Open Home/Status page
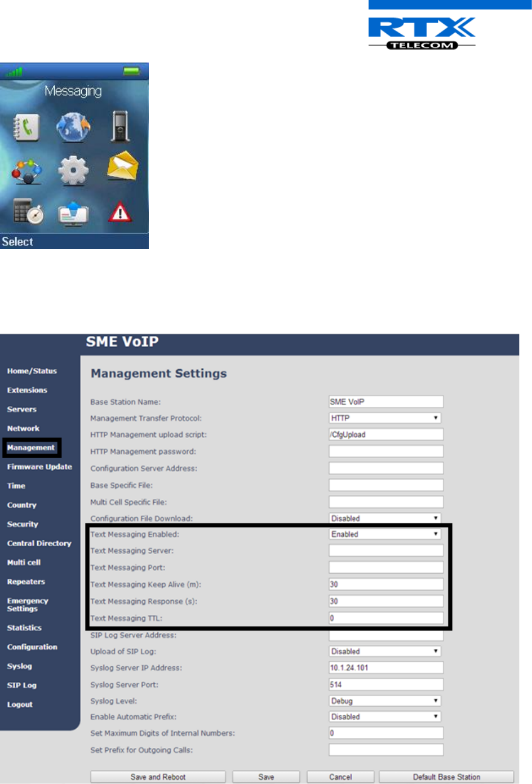 coord(32,371)
